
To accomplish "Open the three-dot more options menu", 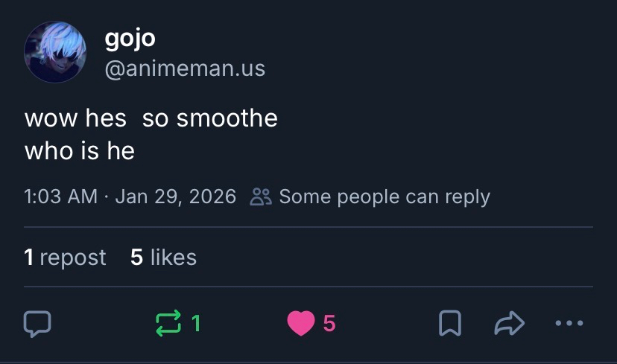I will click(x=570, y=323).
